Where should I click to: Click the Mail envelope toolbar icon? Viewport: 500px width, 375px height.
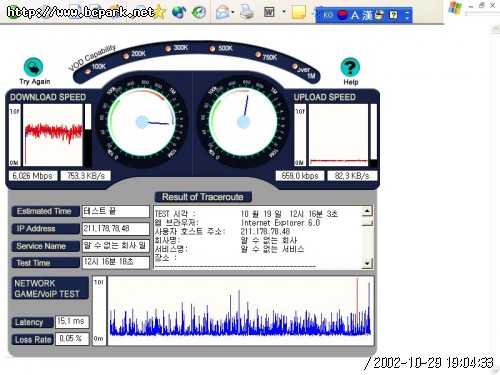pyautogui.click(x=222, y=12)
